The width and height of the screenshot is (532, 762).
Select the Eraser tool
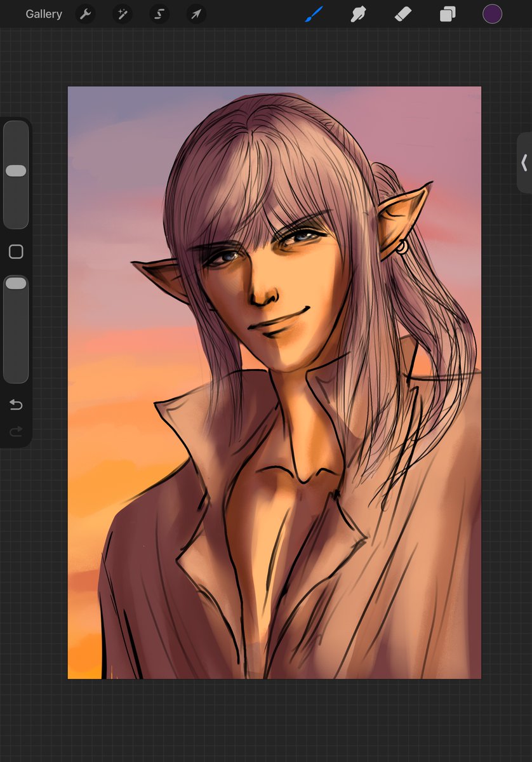click(x=403, y=14)
